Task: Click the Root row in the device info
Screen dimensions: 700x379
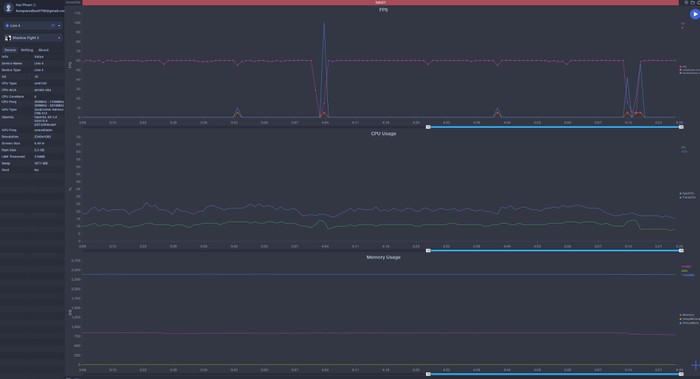Action: (32, 170)
